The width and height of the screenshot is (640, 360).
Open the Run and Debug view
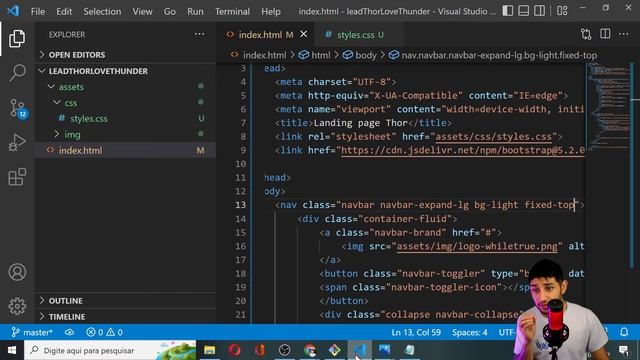point(17,143)
